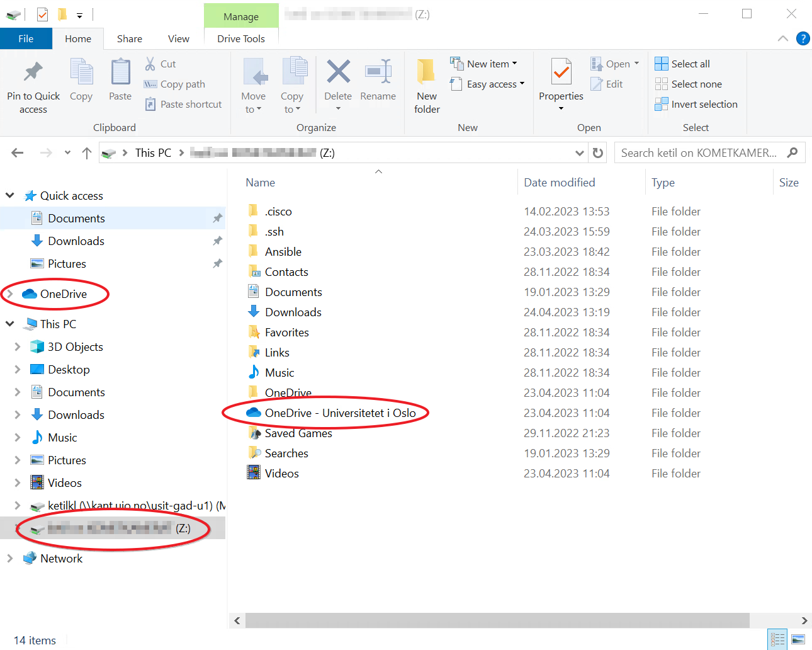Click Copy path in the ribbon
This screenshot has width=812, height=650.
[x=174, y=84]
